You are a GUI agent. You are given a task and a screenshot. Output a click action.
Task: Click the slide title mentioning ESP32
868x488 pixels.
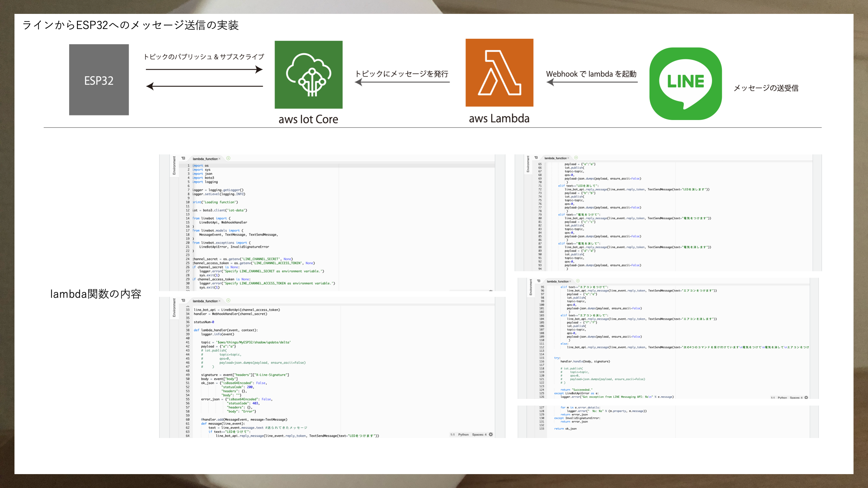pyautogui.click(x=131, y=25)
